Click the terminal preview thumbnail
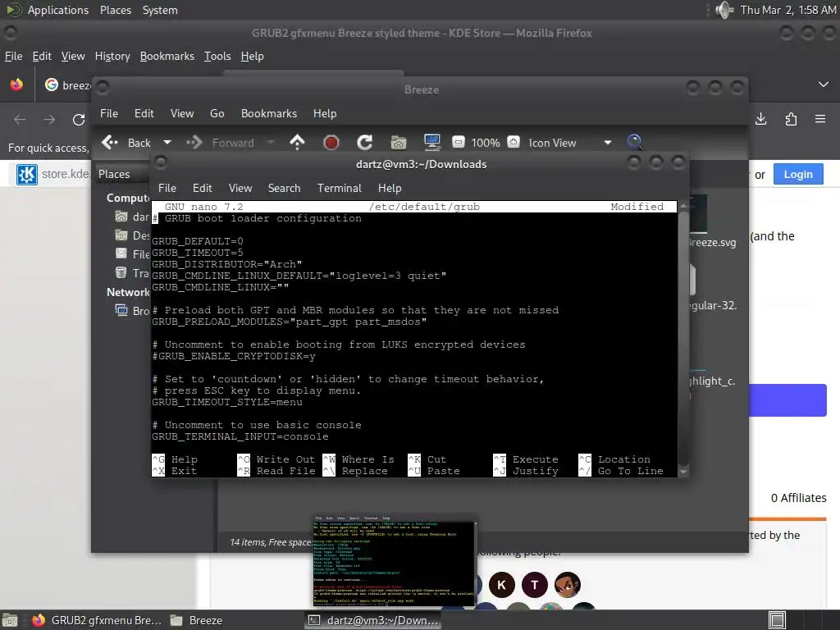The width and height of the screenshot is (840, 630). pos(395,561)
